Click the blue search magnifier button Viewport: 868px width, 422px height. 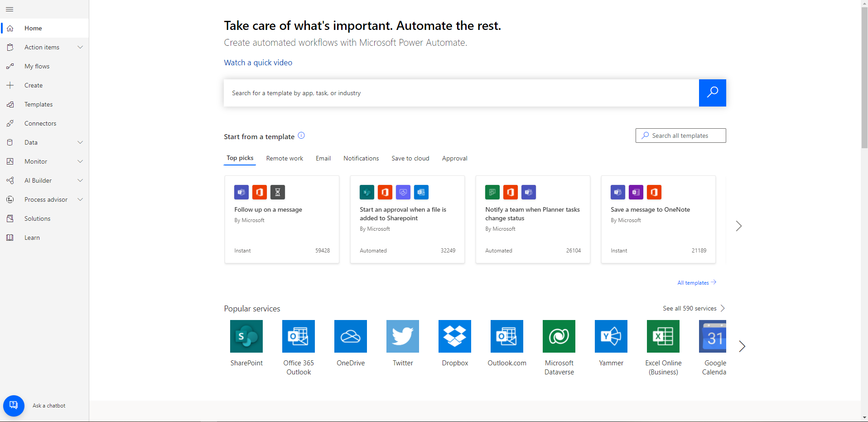click(712, 93)
